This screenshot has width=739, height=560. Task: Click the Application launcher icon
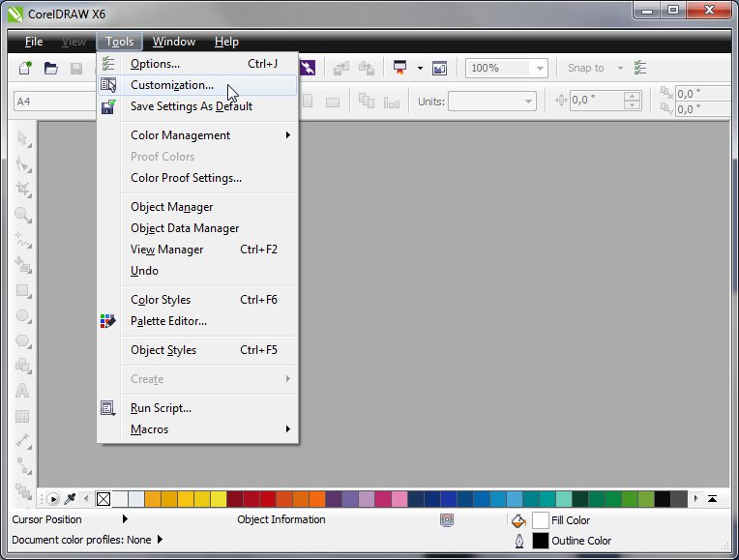(400, 68)
